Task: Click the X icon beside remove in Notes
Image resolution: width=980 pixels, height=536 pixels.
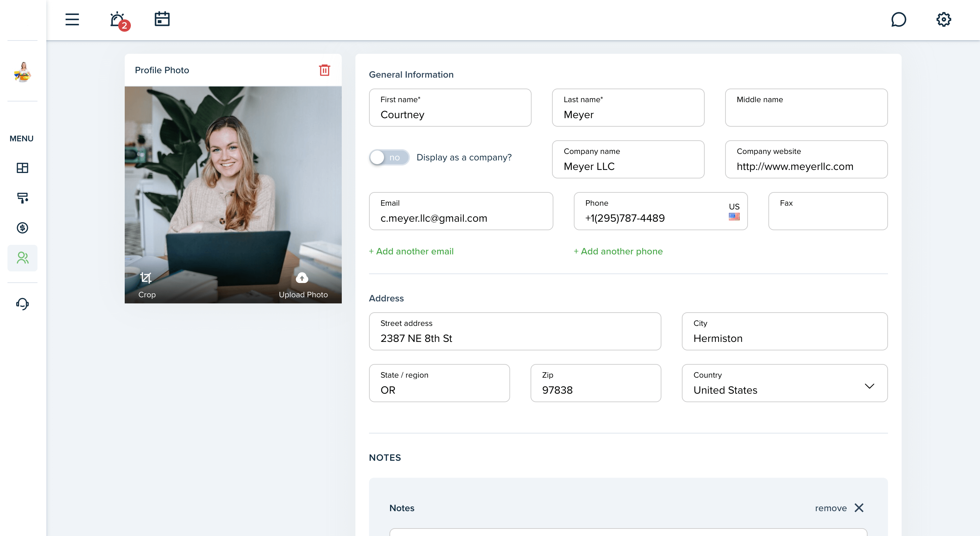Action: point(859,508)
